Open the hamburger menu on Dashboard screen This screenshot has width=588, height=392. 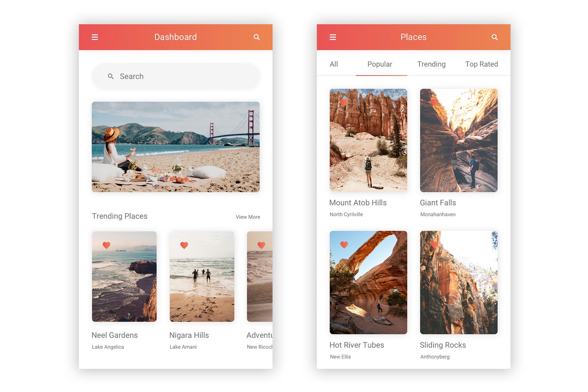coord(95,37)
